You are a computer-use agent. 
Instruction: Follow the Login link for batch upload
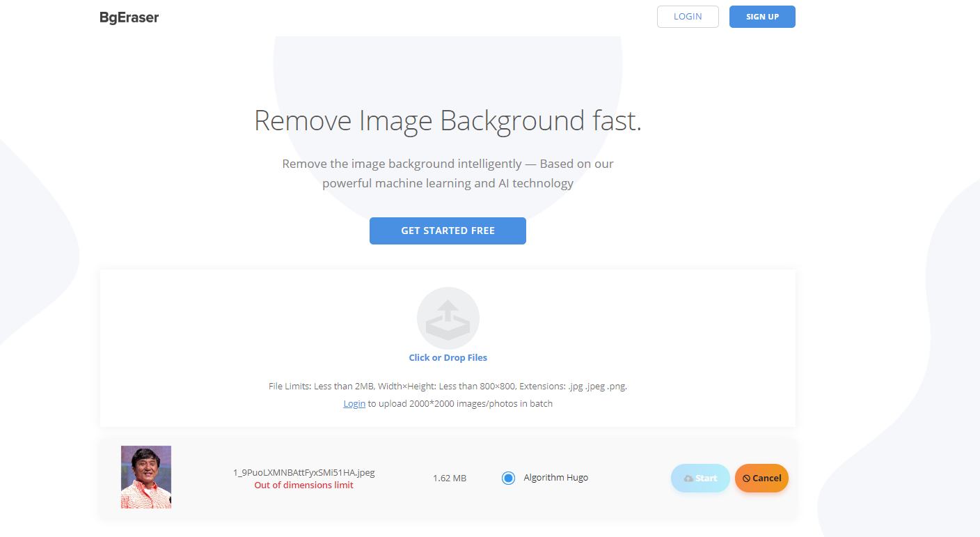pos(354,404)
